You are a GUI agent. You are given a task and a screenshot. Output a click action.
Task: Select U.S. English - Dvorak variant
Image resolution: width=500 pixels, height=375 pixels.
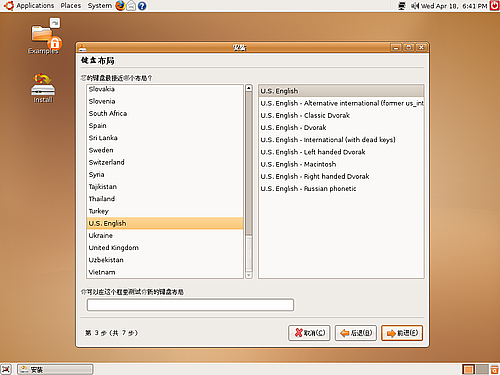click(x=341, y=128)
